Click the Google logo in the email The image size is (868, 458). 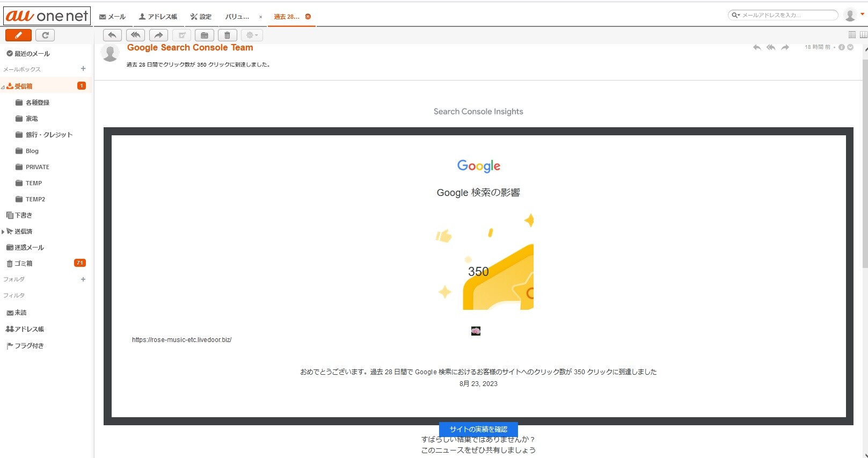(x=478, y=166)
